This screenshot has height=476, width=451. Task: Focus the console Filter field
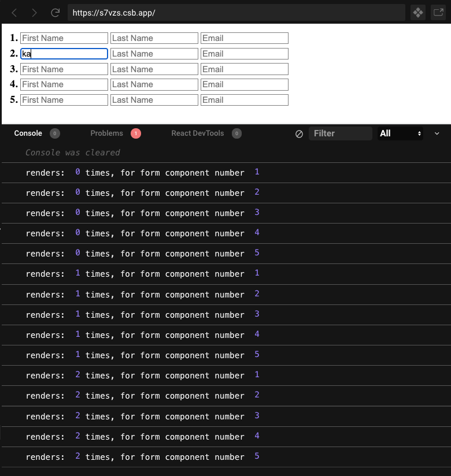[341, 133]
